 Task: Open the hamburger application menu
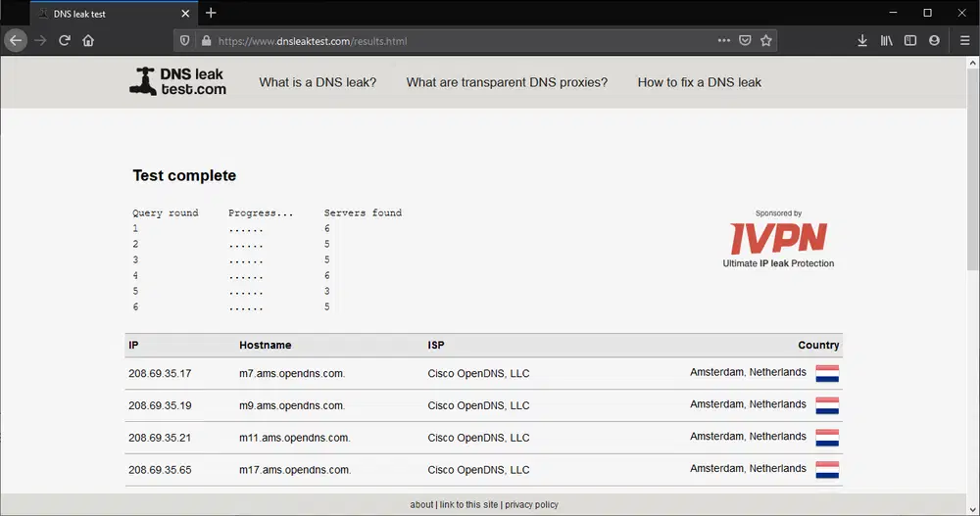[965, 40]
